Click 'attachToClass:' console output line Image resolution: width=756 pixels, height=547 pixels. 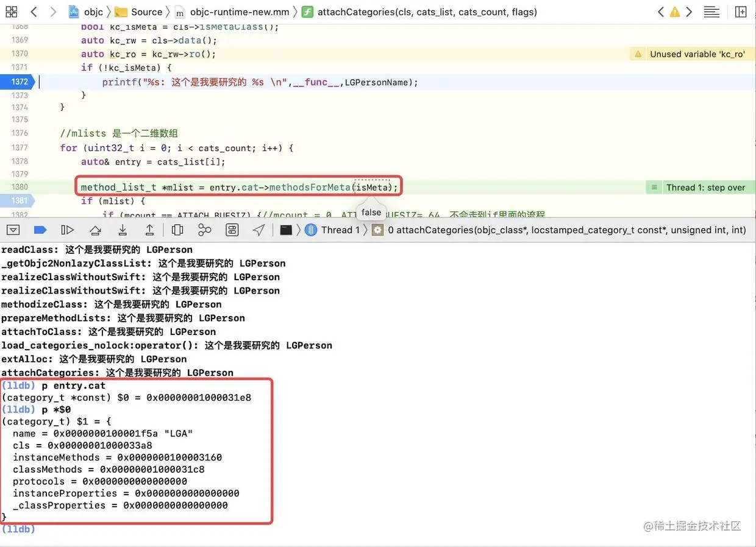109,332
